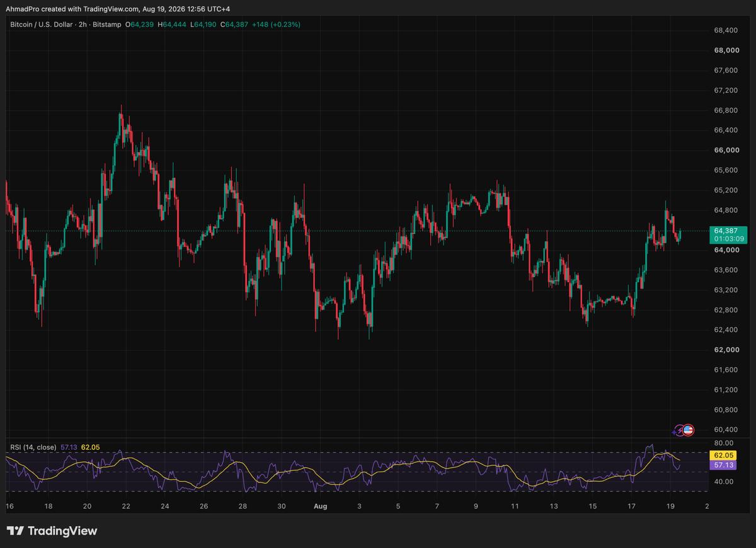Image resolution: width=756 pixels, height=548 pixels.
Task: Click the 61,200 price scale label
Action: (x=726, y=389)
